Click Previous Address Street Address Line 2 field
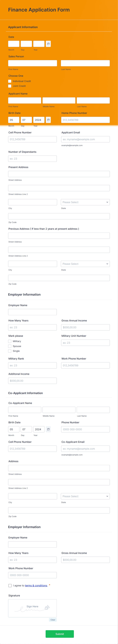 click(x=59, y=250)
